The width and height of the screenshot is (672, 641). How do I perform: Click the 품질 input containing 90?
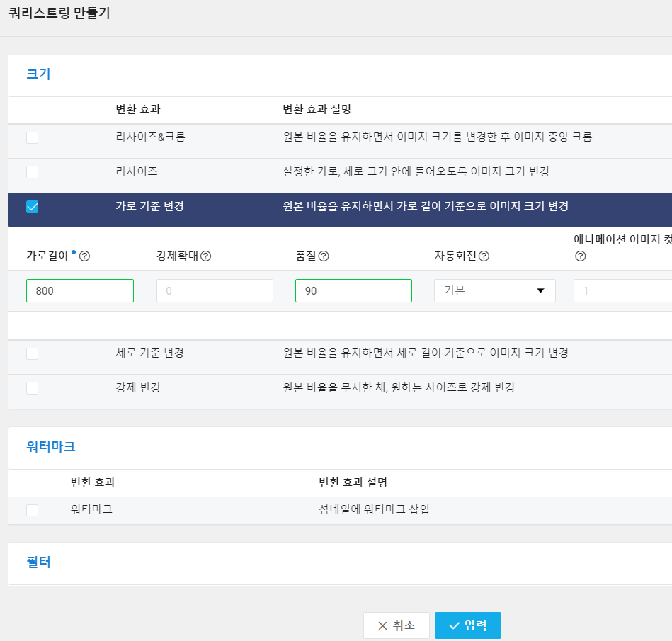353,290
